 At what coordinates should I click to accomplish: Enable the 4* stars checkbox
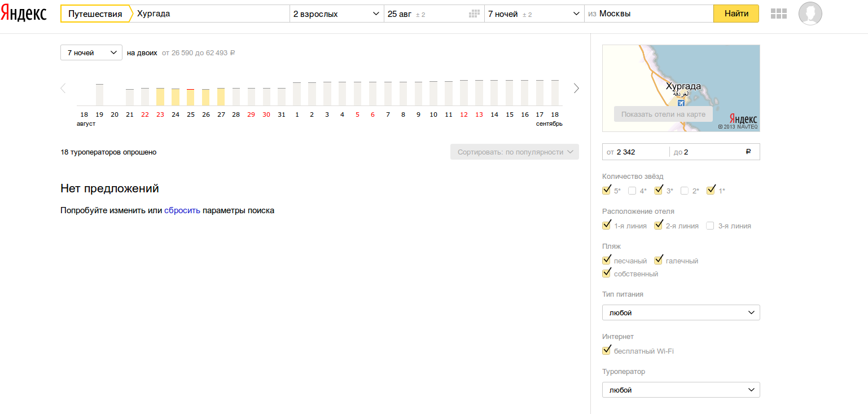point(632,191)
